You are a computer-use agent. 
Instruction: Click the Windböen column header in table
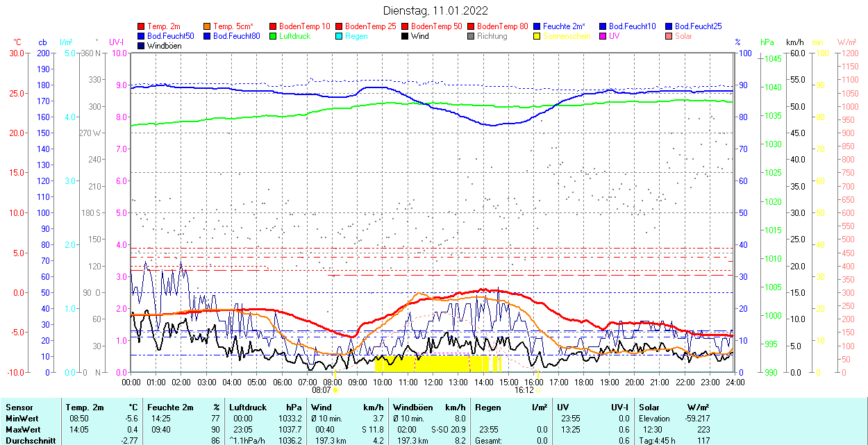412,408
